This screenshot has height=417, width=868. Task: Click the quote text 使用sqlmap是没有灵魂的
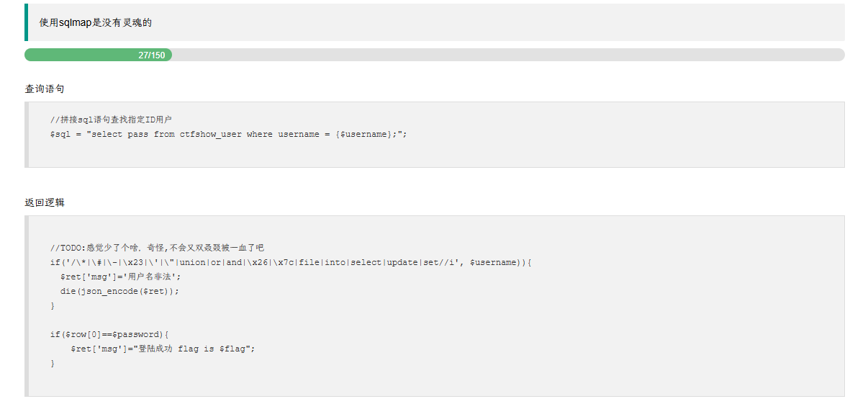point(95,22)
